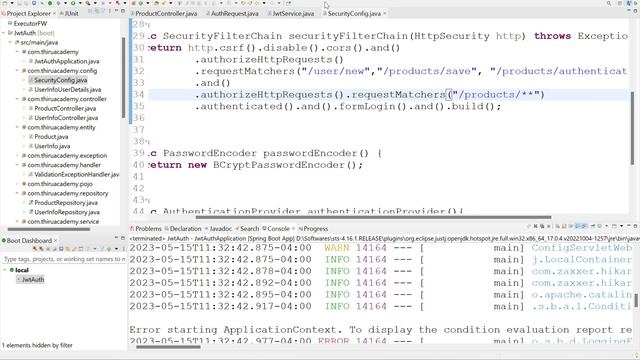Click the search magnifier icon in top toolbar
The width and height of the screenshot is (640, 360).
tap(609, 3)
